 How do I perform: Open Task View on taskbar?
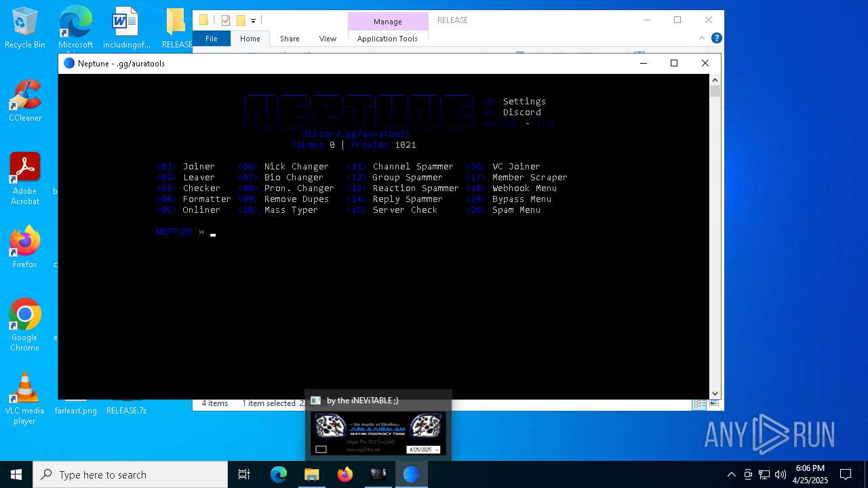[x=244, y=474]
